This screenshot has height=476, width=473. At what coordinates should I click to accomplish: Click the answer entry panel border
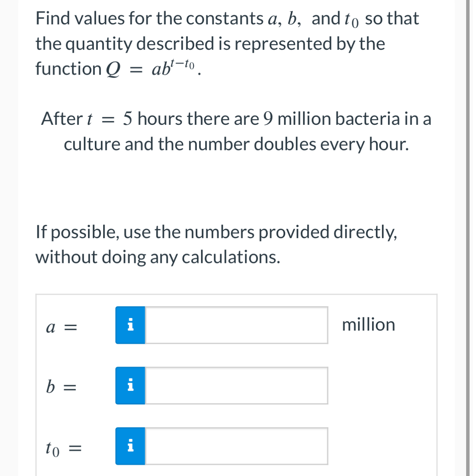coord(236,294)
